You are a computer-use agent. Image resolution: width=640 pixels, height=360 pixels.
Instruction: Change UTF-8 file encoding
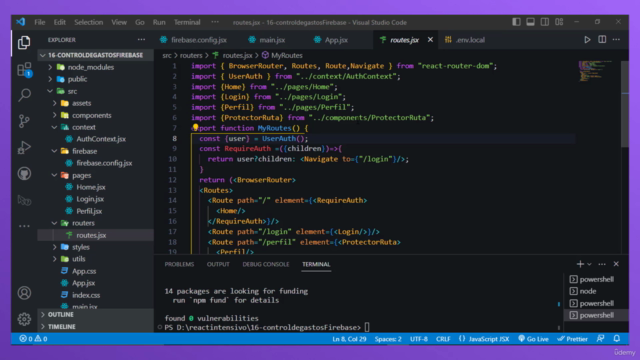coord(419,339)
